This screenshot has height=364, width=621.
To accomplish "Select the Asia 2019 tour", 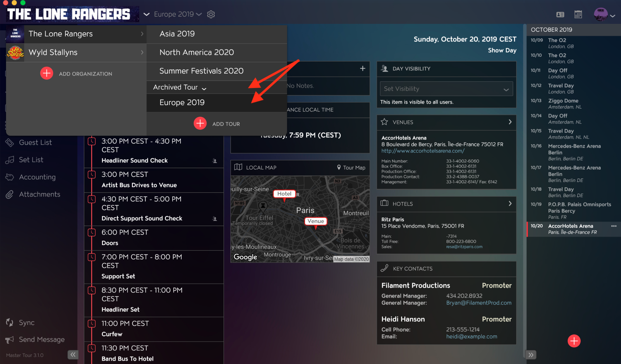I will coord(216,34).
